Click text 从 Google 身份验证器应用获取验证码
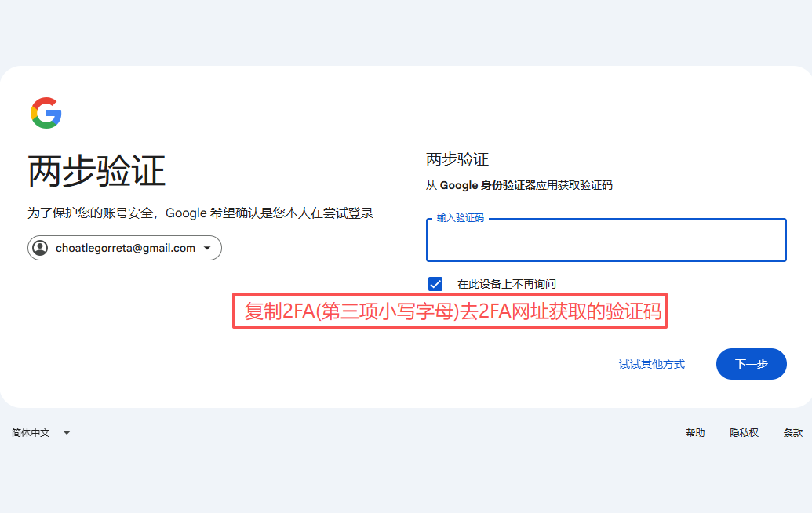Viewport: 812px width, 513px height. (x=519, y=185)
